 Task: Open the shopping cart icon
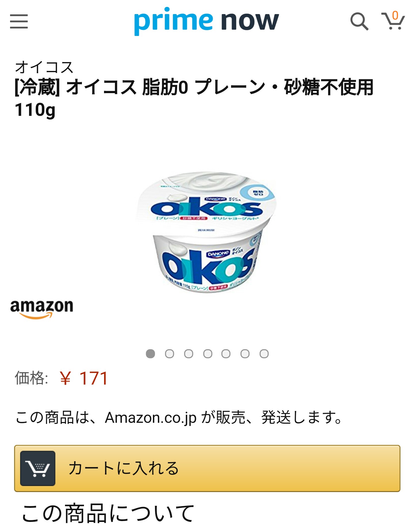click(x=393, y=21)
